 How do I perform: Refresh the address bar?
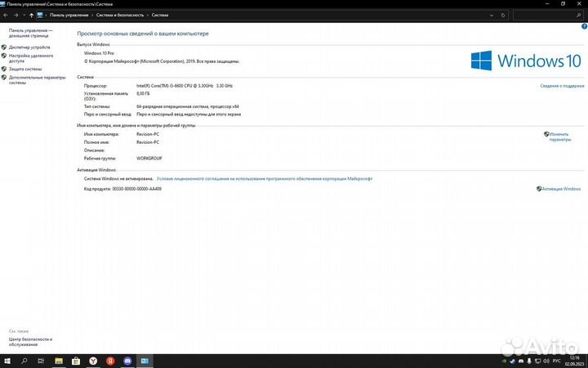503,16
